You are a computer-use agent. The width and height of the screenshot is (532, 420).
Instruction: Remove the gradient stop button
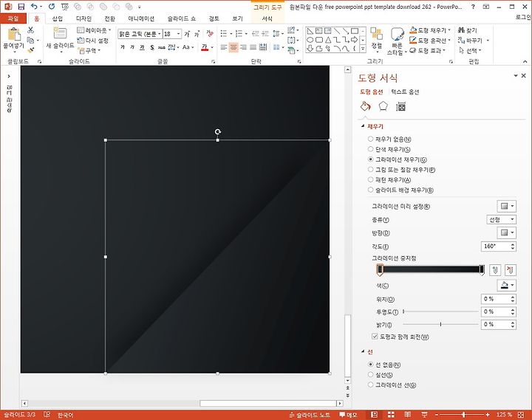pos(511,270)
